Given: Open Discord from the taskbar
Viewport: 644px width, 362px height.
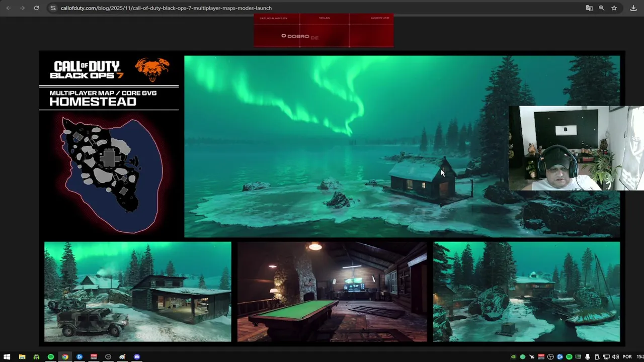Looking at the screenshot, I should (x=137, y=357).
